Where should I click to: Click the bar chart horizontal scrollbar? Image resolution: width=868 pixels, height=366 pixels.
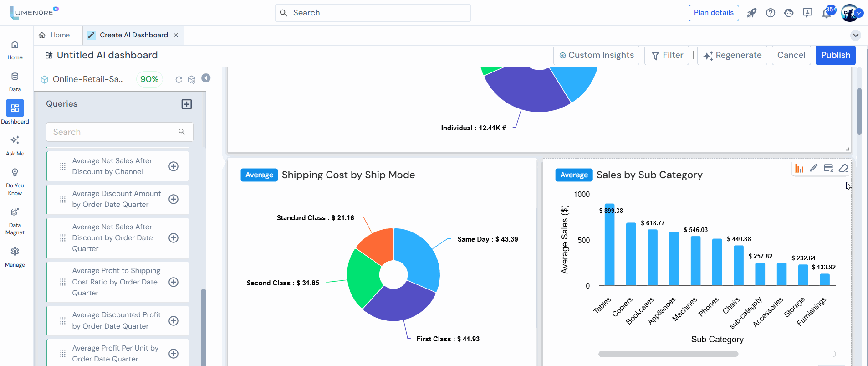tap(668, 354)
